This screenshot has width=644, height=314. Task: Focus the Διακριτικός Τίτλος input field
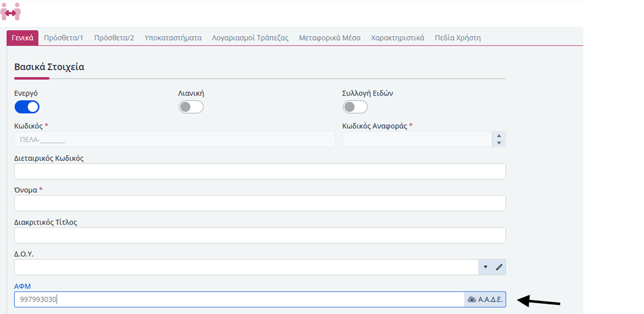click(260, 235)
